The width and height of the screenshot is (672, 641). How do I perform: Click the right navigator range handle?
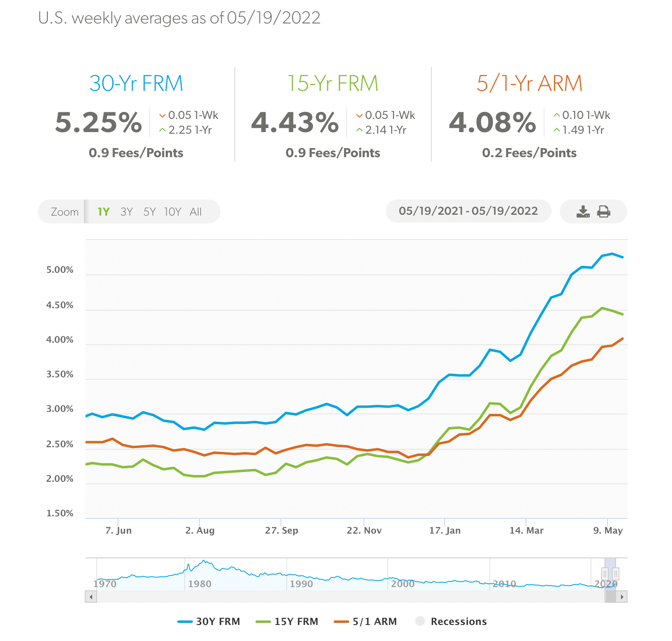616,574
